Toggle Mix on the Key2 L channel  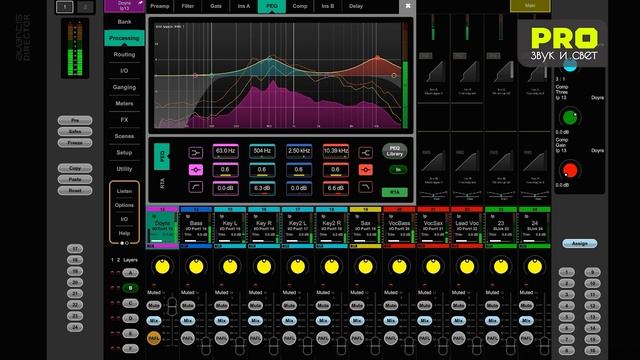pos(289,321)
